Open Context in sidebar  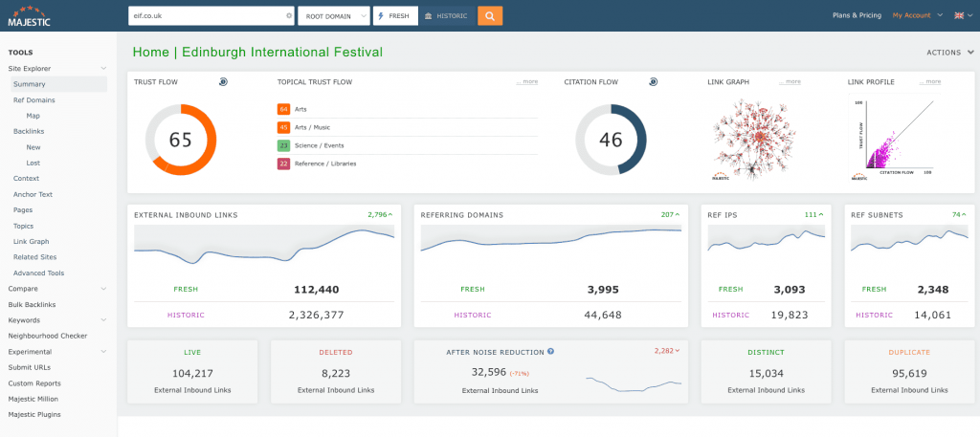(26, 179)
